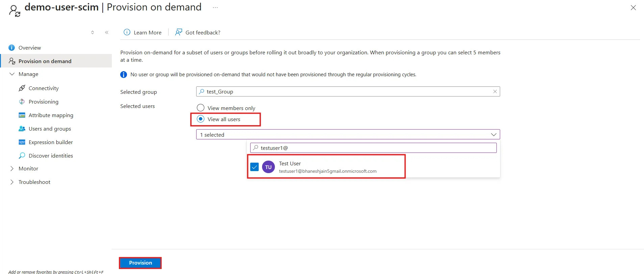Screen dimensions: 644x274
Task: Click into the Selected group test_Group field
Action: [x=348, y=91]
